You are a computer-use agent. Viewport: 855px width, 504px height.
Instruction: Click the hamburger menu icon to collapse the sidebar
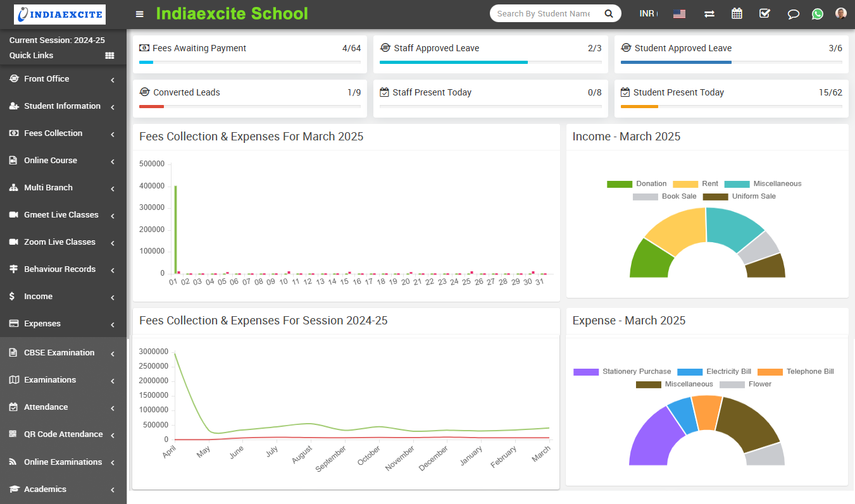click(140, 14)
